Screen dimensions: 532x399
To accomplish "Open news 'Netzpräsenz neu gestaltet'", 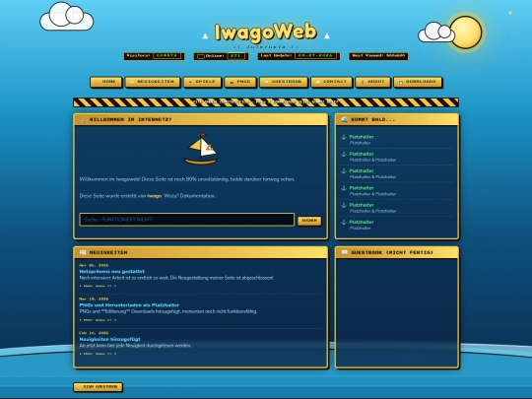I will [111, 272].
